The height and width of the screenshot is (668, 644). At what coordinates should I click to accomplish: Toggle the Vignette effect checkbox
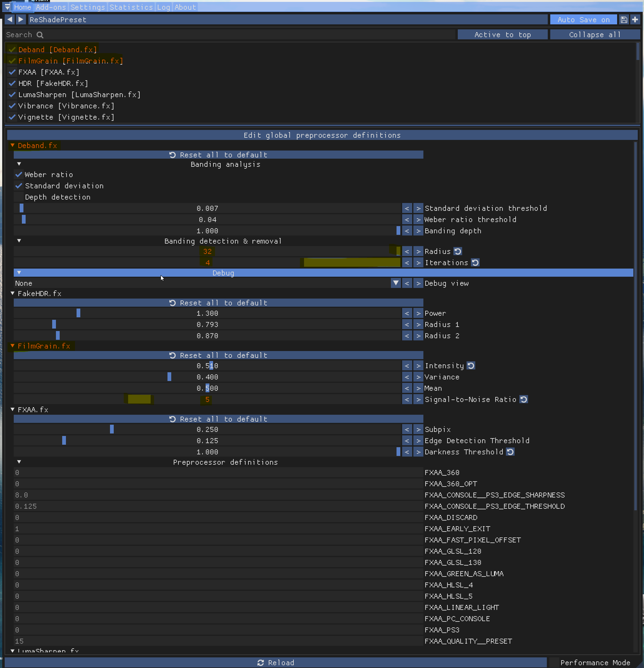[x=12, y=117]
